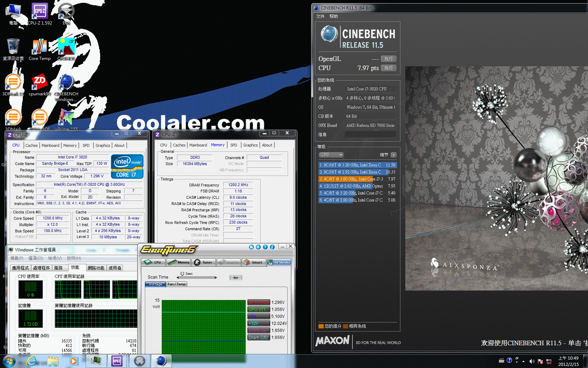Open Graphics tab in right CPU-Z window
This screenshot has height=368, width=588.
251,145
